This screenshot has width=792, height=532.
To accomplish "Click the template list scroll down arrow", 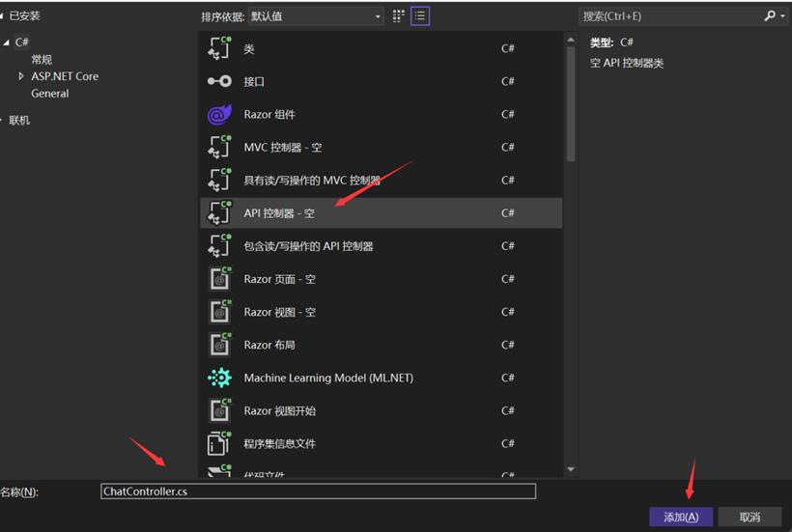I will tap(571, 469).
